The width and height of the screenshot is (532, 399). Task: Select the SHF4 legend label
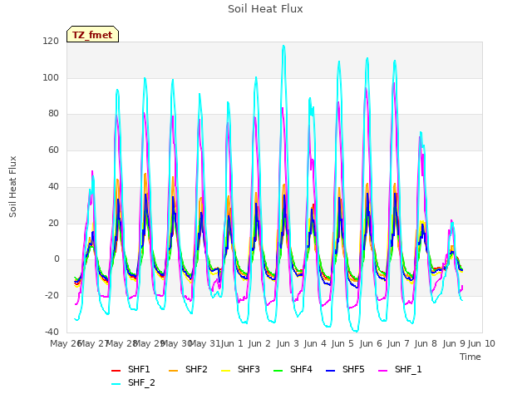point(301,369)
